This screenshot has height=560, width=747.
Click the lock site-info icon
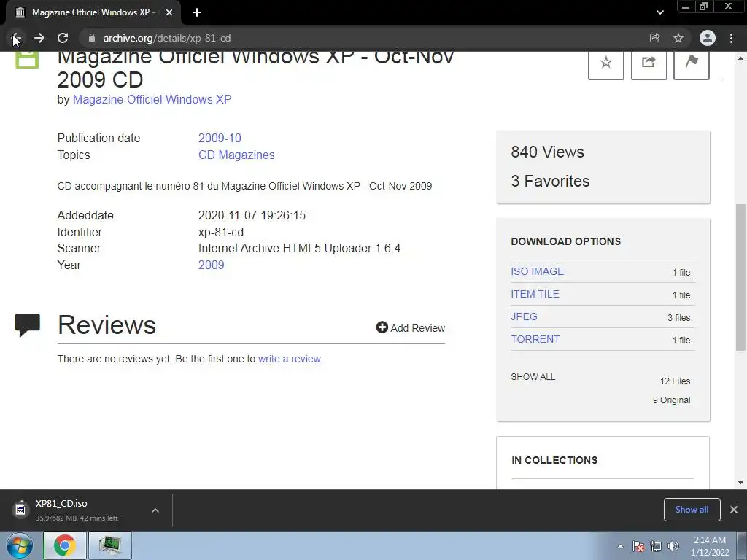click(x=92, y=38)
